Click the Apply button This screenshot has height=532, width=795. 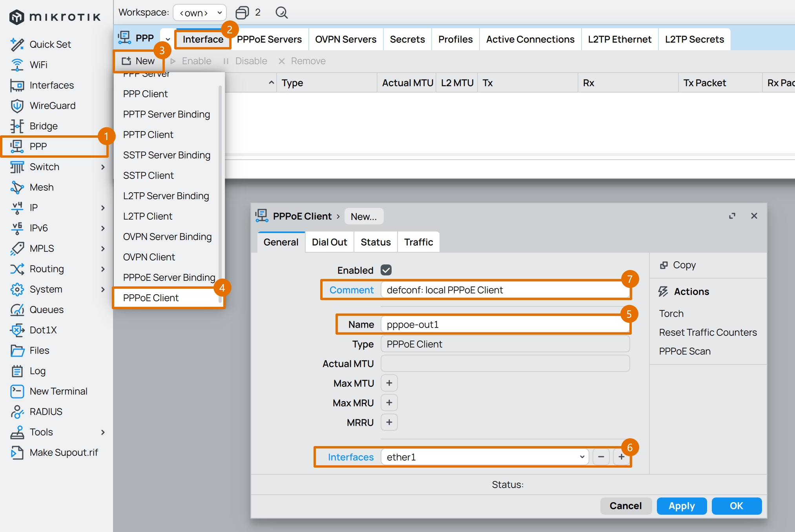[681, 506]
